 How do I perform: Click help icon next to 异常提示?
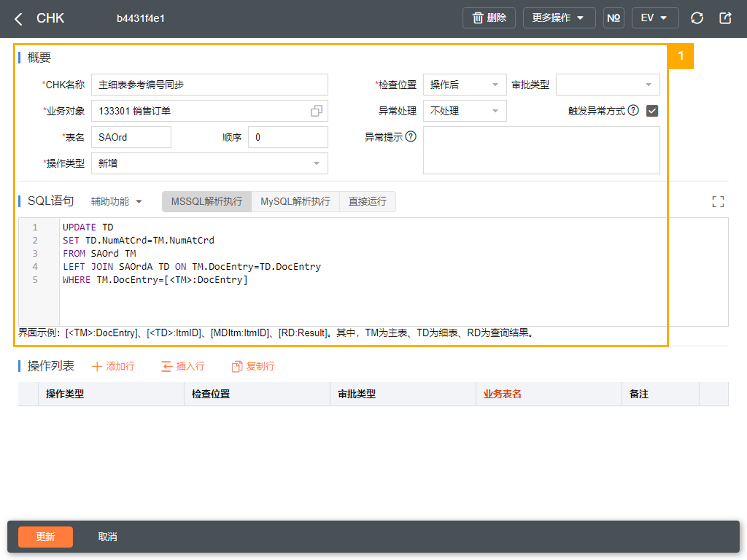pos(411,136)
